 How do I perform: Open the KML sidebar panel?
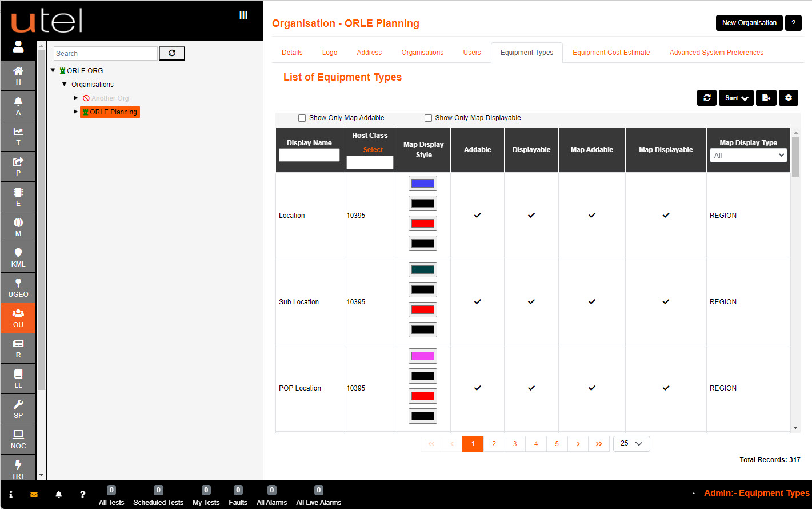(x=18, y=257)
